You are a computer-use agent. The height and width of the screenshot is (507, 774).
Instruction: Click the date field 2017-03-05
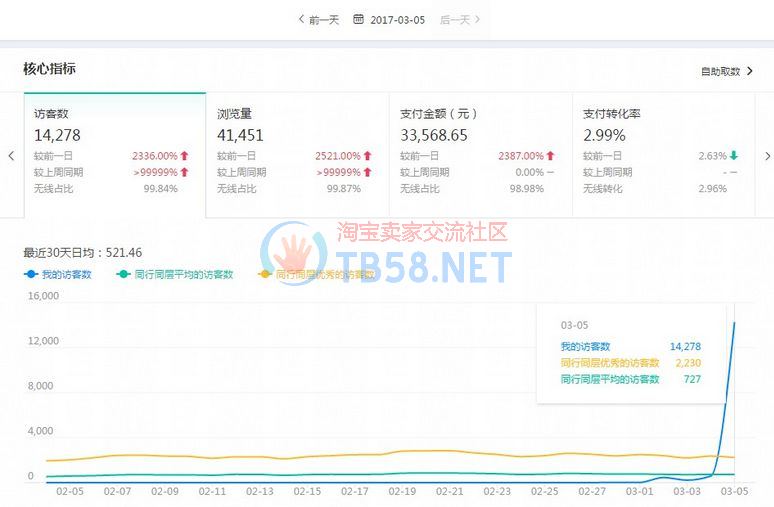(397, 19)
